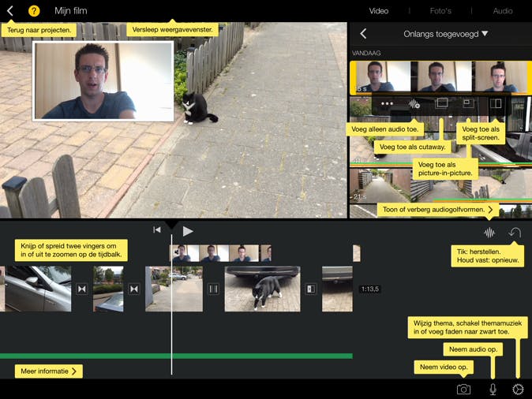This screenshot has width=532, height=399.
Task: Tap transition icon after cat clip
Action: pos(311,289)
